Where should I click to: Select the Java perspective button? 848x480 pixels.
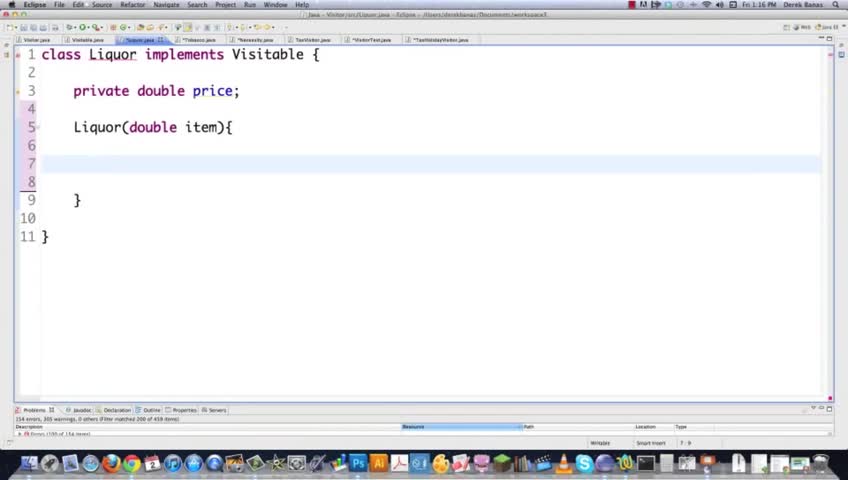827,27
